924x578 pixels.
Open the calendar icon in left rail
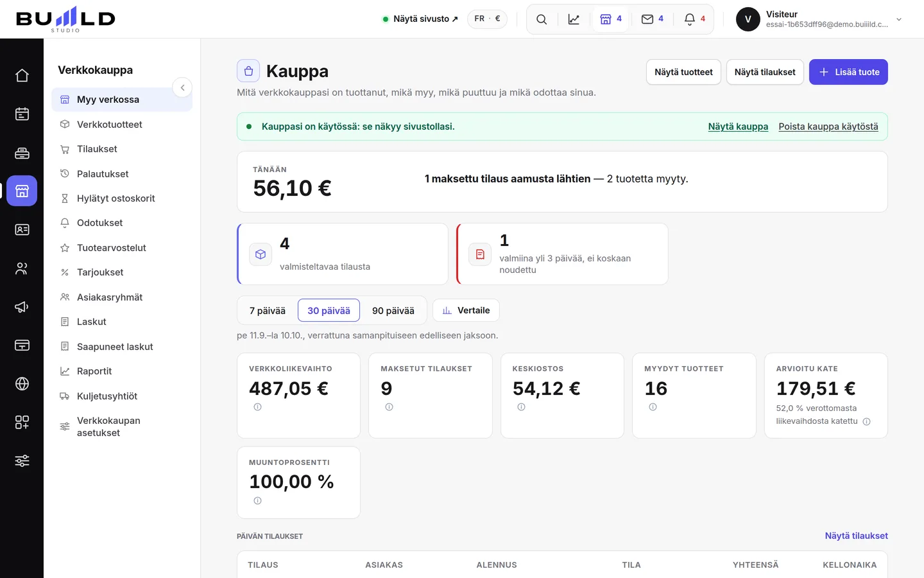click(22, 114)
